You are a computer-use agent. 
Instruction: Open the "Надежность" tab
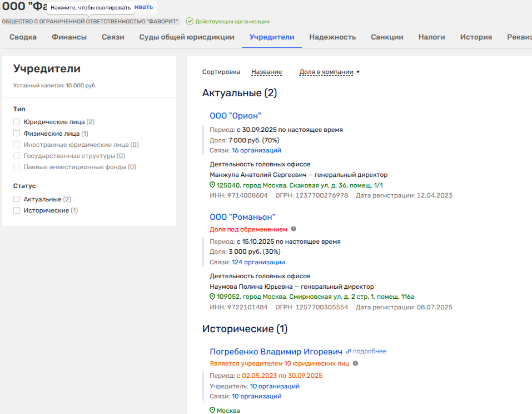(332, 37)
